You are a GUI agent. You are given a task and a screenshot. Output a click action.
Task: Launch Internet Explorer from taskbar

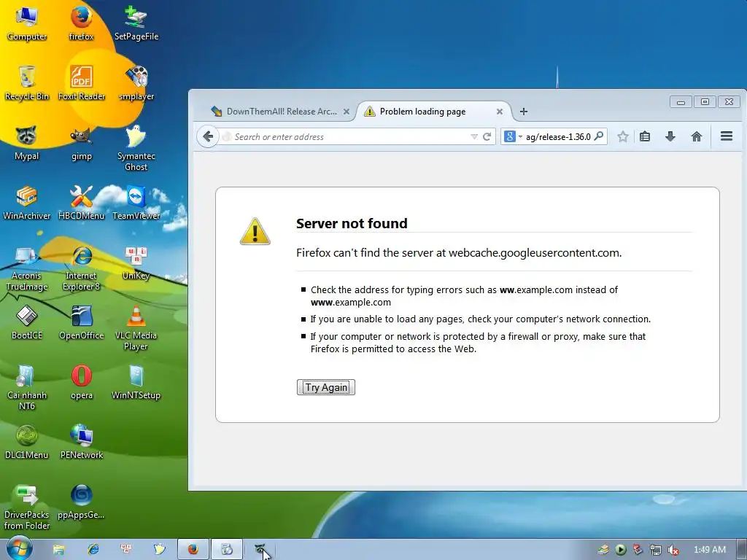(93, 550)
